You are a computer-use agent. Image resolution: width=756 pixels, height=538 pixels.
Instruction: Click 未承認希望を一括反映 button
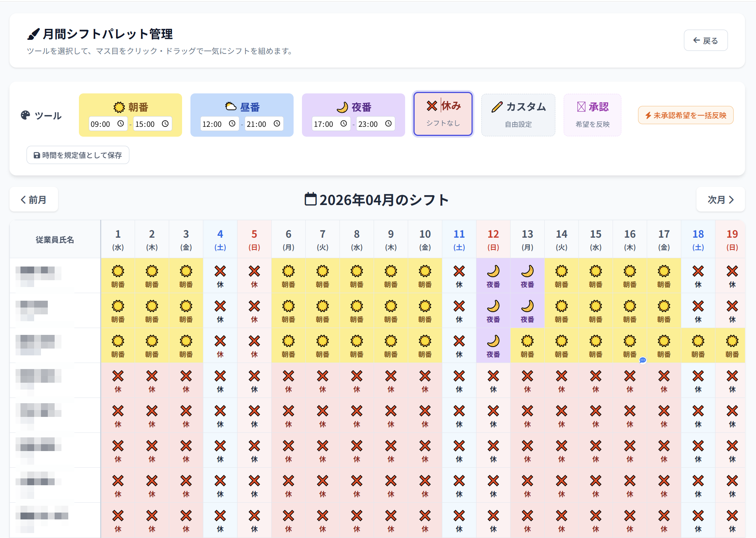click(x=685, y=115)
